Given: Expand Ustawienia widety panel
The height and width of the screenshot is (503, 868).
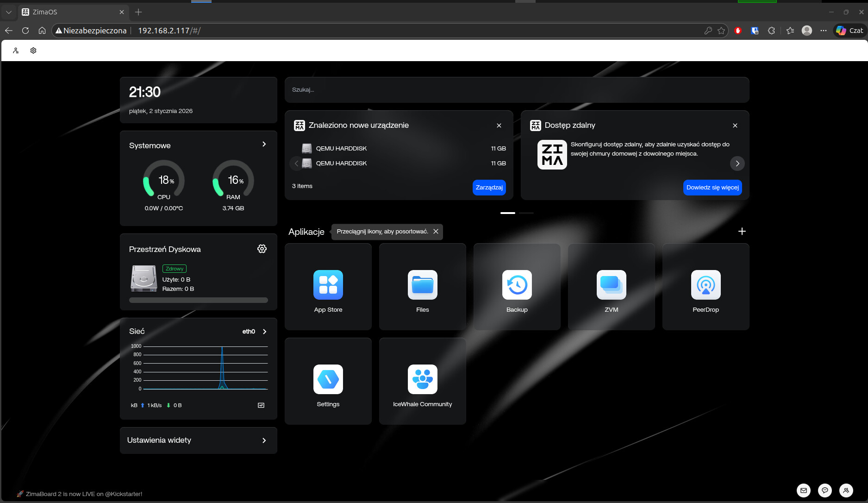Looking at the screenshot, I should 264,440.
